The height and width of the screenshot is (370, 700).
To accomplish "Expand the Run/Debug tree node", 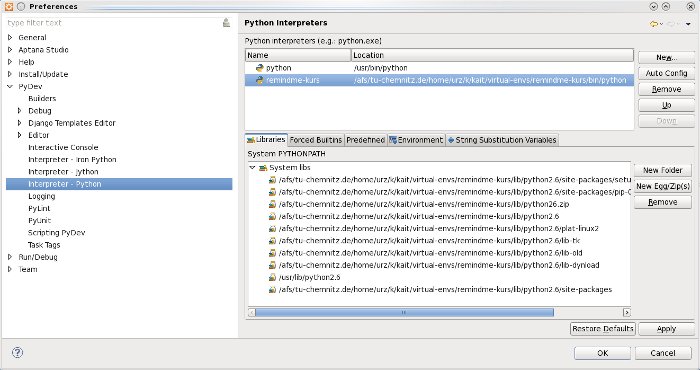I will [10, 257].
